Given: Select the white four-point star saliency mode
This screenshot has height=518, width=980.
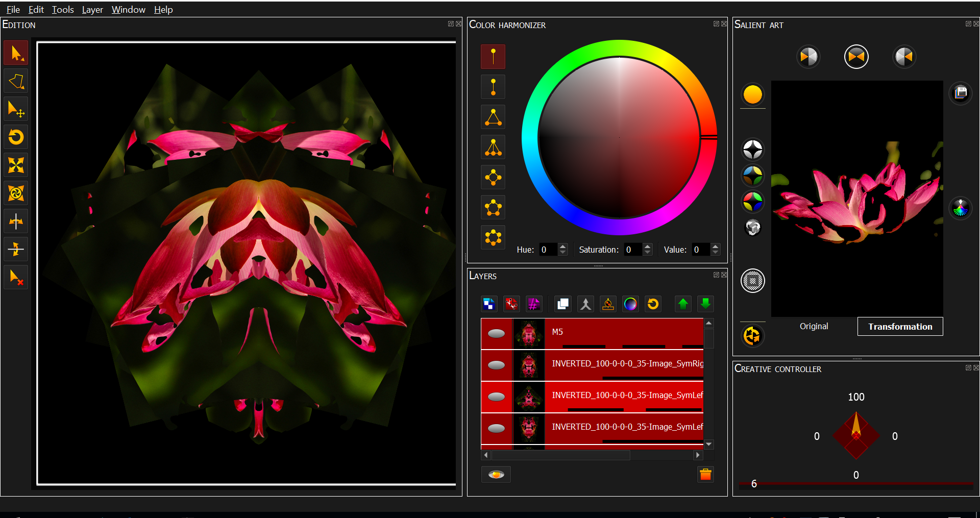Looking at the screenshot, I should point(752,150).
